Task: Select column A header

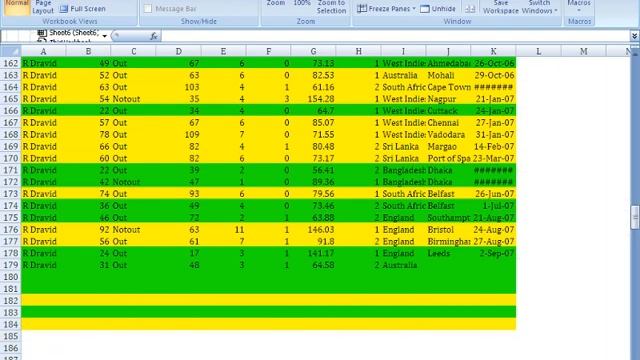Action: point(43,51)
